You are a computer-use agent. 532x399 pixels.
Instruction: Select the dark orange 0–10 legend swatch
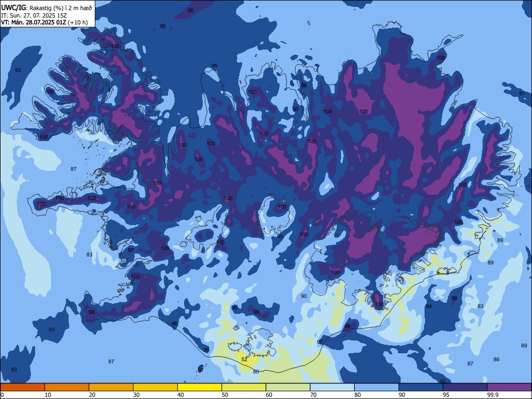pyautogui.click(x=23, y=387)
